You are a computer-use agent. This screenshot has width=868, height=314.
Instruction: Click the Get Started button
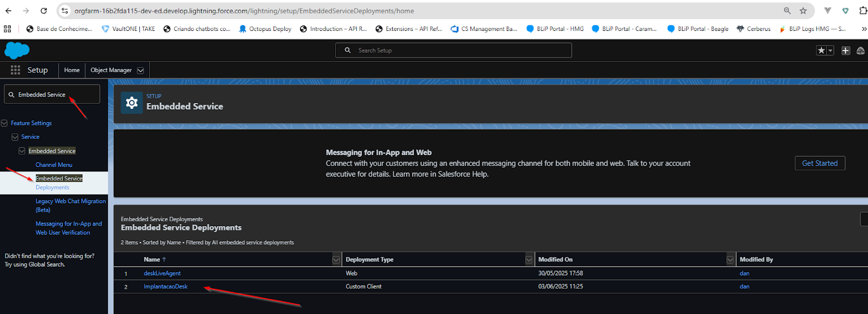[x=819, y=163]
